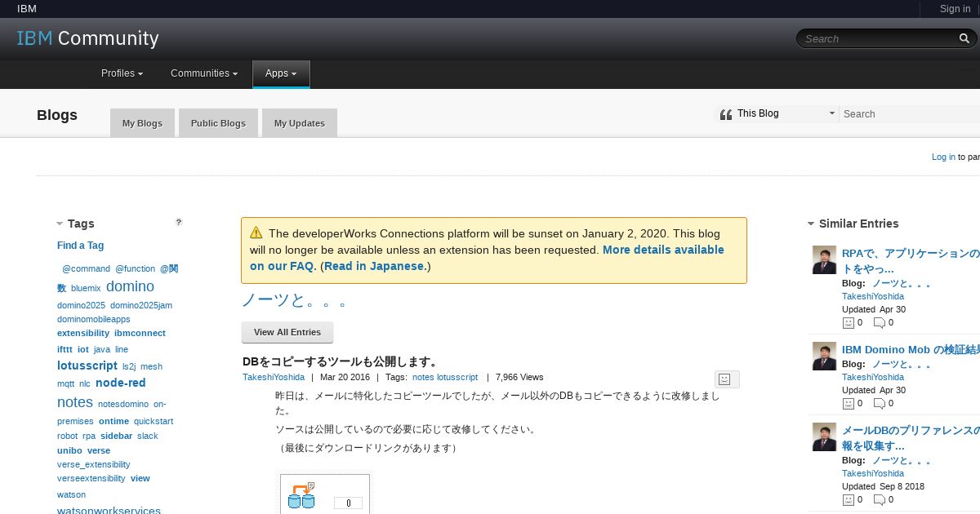Click the Find a Tag link

[80, 246]
